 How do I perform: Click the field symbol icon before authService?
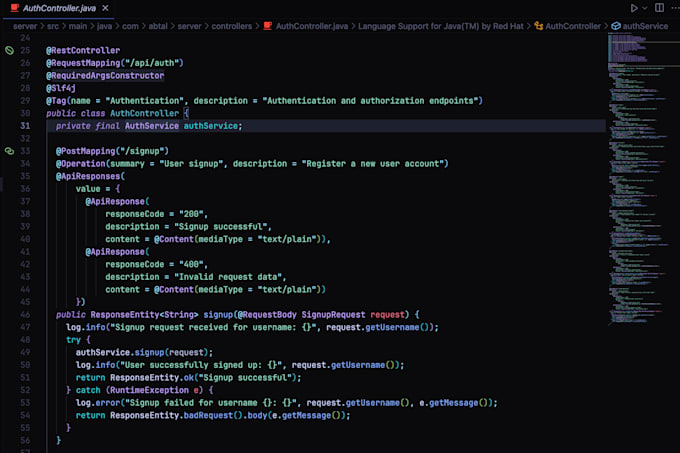(616, 26)
